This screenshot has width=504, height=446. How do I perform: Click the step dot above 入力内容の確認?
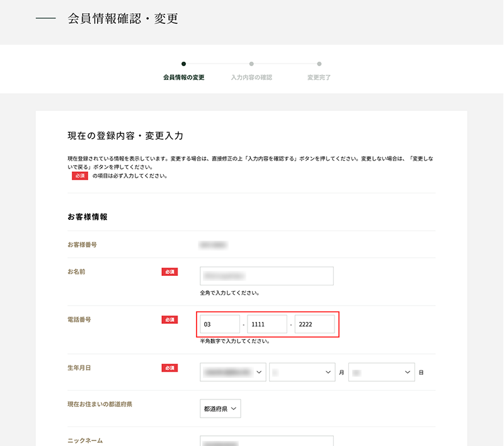pos(251,64)
